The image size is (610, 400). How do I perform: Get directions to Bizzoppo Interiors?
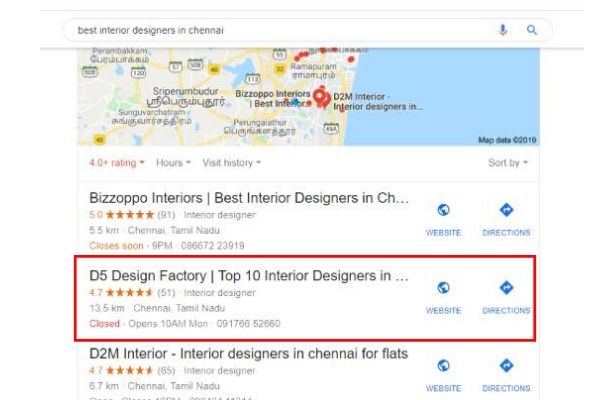pos(506,210)
